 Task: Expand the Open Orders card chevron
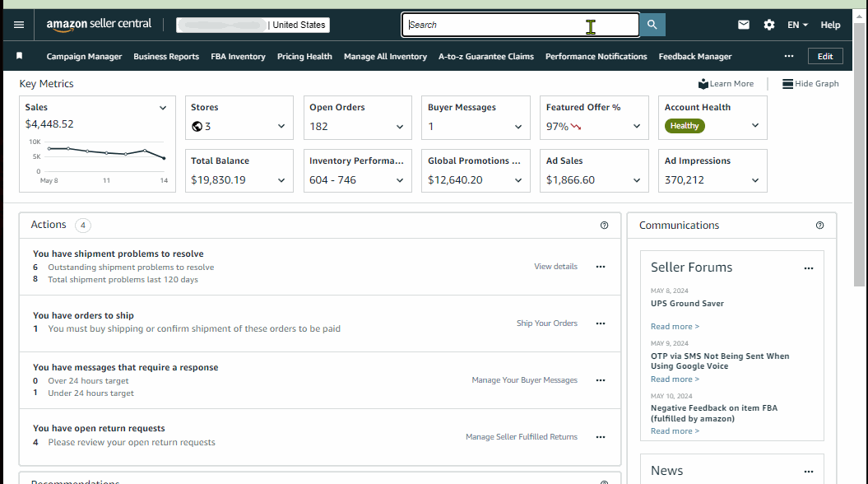[x=400, y=127]
